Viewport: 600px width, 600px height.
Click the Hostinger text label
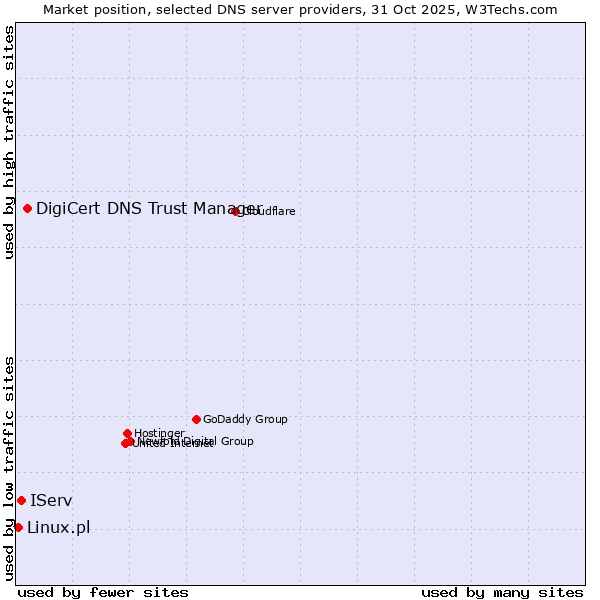pyautogui.click(x=159, y=433)
